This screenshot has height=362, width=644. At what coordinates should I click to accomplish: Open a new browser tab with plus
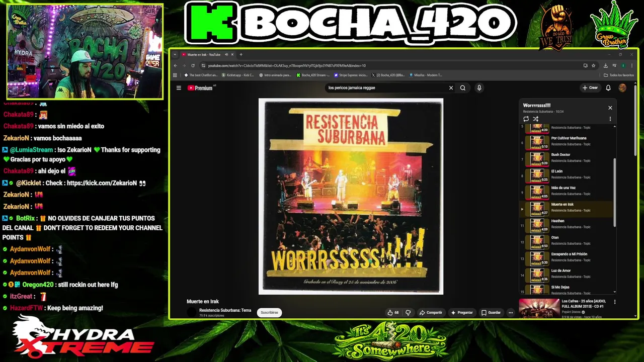point(241,55)
